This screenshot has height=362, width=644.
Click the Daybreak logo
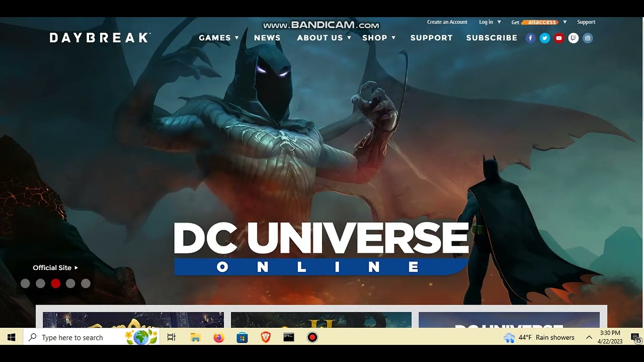pos(100,38)
